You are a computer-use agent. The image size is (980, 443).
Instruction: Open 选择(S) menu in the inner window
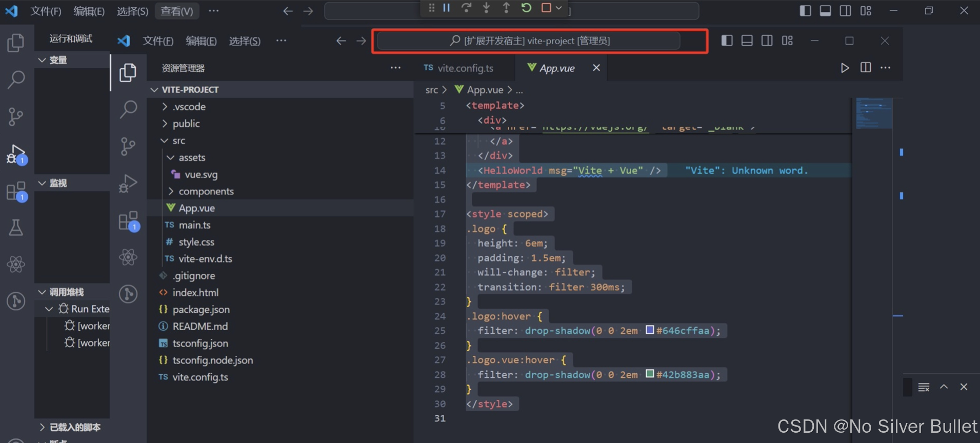pos(245,41)
